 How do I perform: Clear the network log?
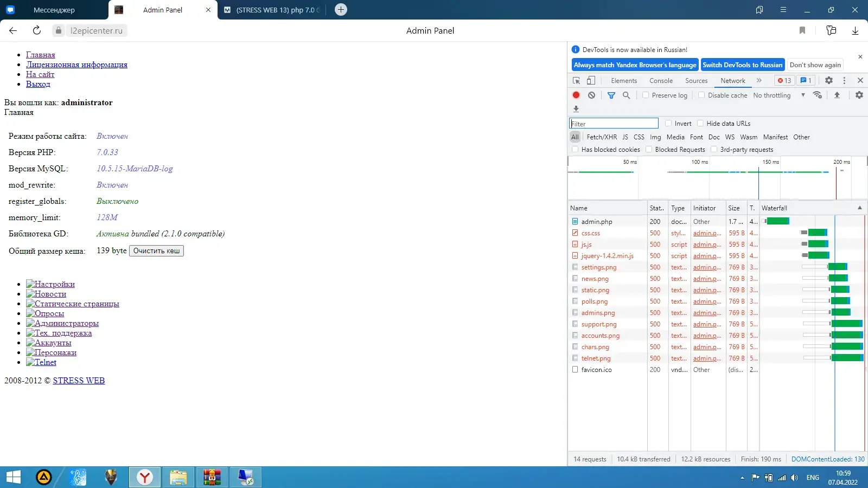(x=591, y=95)
